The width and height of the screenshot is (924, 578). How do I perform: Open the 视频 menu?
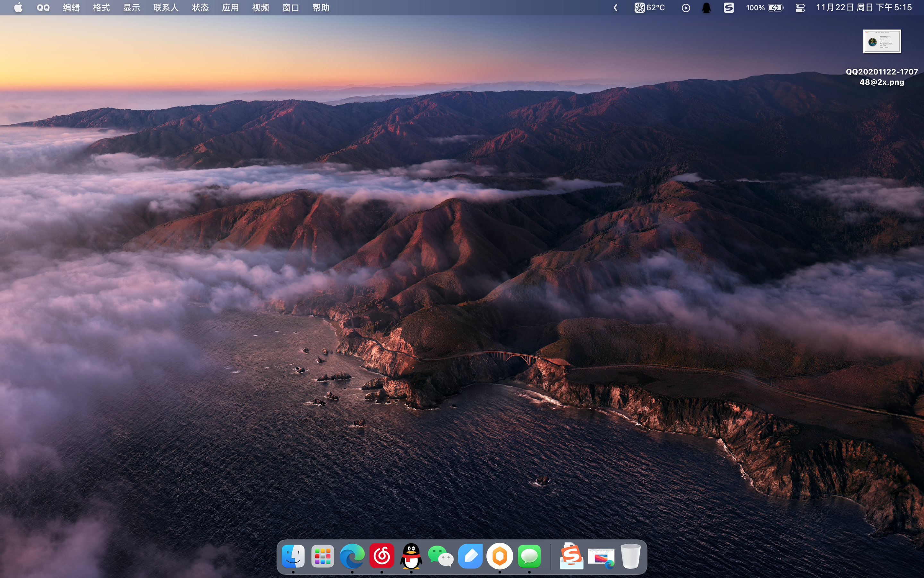pyautogui.click(x=261, y=8)
